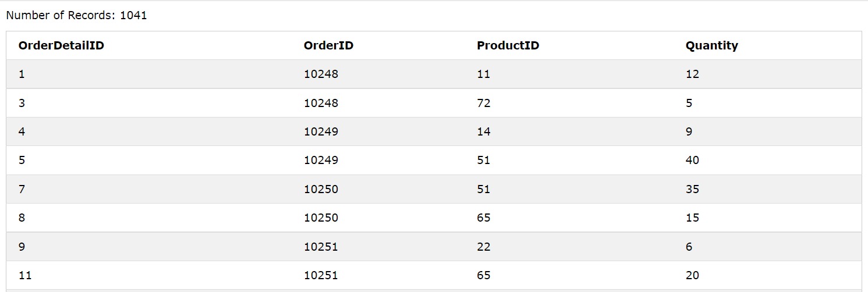The width and height of the screenshot is (868, 292).
Task: Click the Number of Records text
Action: coord(76,16)
